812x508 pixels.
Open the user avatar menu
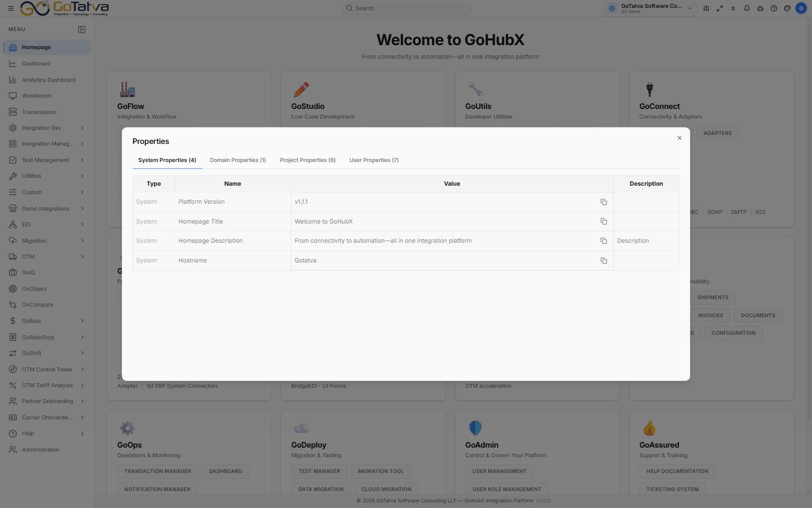[801, 8]
